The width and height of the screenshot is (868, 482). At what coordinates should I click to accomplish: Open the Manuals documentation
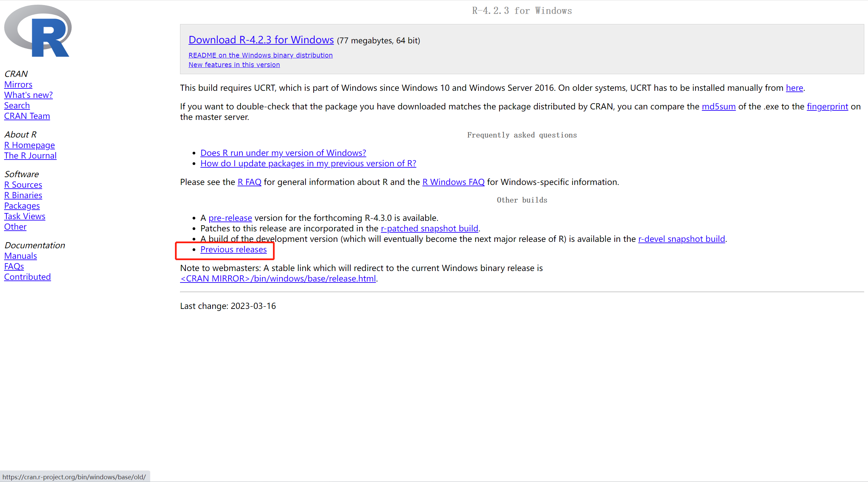tap(20, 256)
